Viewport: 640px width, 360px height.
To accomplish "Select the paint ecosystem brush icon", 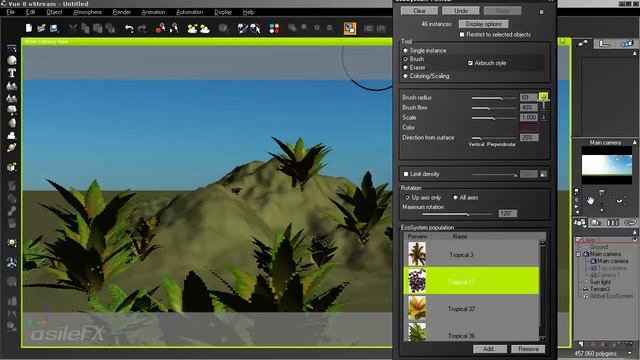I will point(242,29).
